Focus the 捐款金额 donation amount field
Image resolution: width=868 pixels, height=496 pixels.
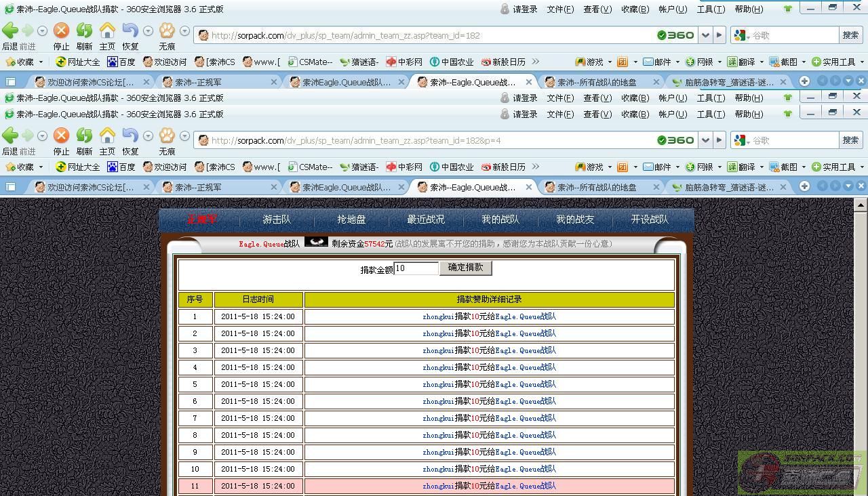(x=416, y=268)
